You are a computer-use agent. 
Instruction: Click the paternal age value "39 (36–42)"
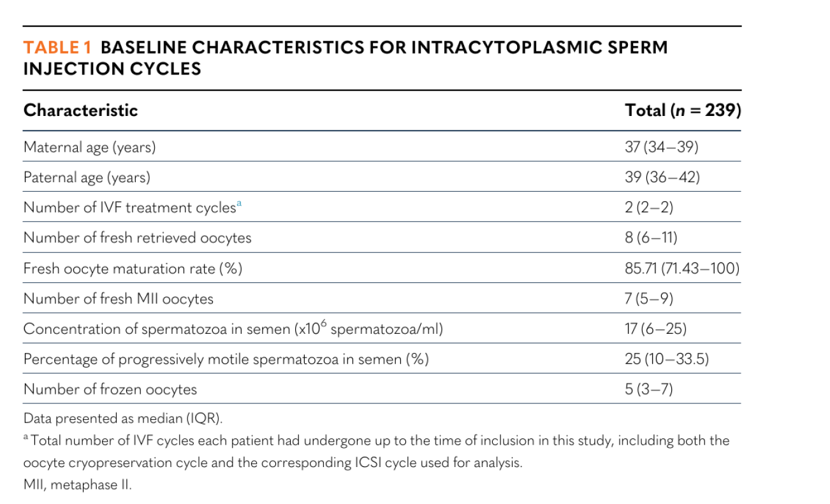[x=662, y=177]
